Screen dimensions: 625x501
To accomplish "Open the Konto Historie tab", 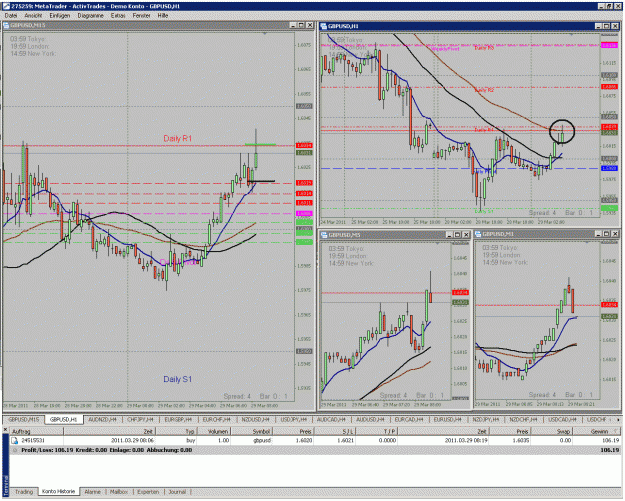I will tap(59, 492).
